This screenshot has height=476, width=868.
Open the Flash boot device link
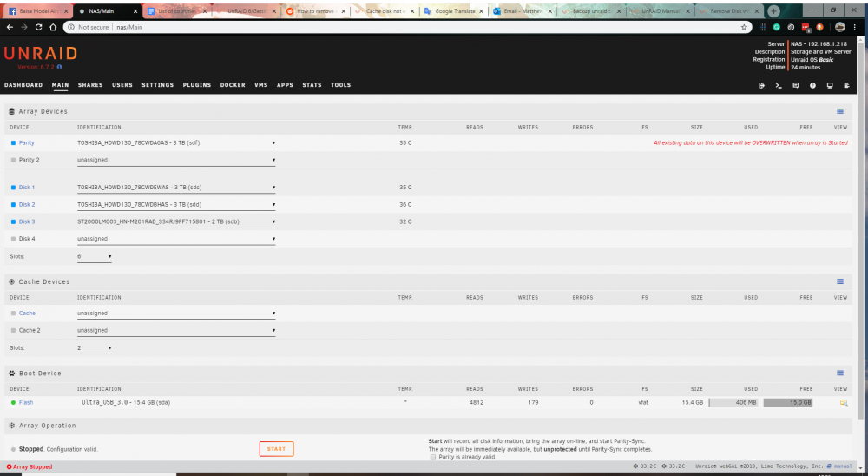coord(26,403)
